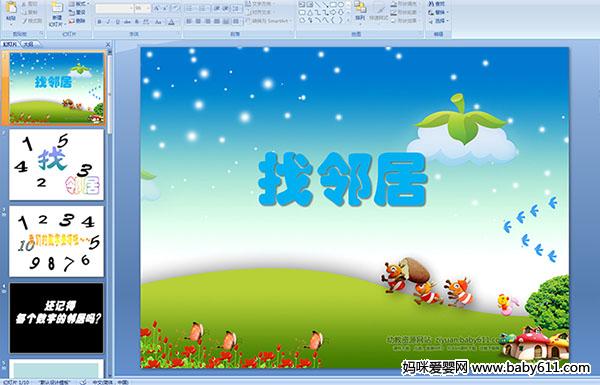Click the Increase Indent icon
Image resolution: width=600 pixels, height=385 pixels.
pyautogui.click(x=226, y=8)
